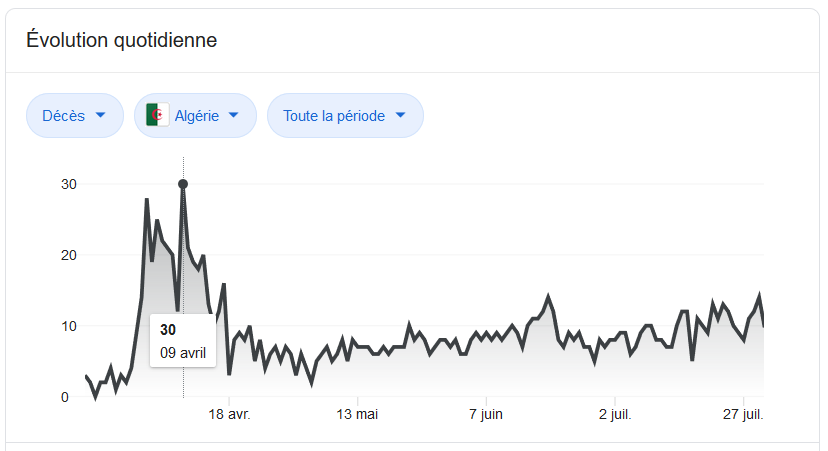
Task: Expand the Toute la période range dropdown
Action: 344,115
